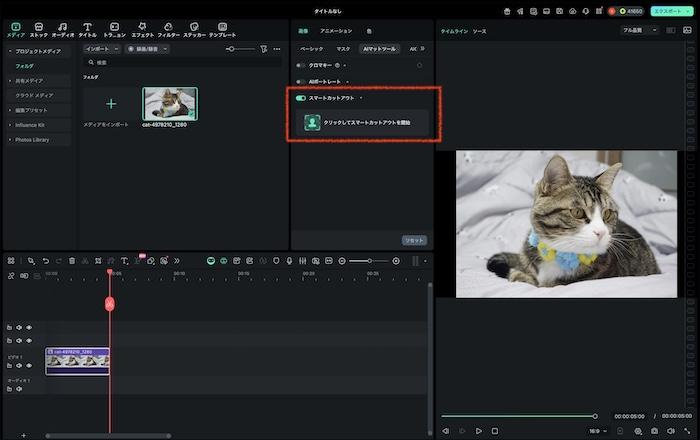700x440 pixels.
Task: Toggle the スマートカットアウト switch
Action: (301, 98)
